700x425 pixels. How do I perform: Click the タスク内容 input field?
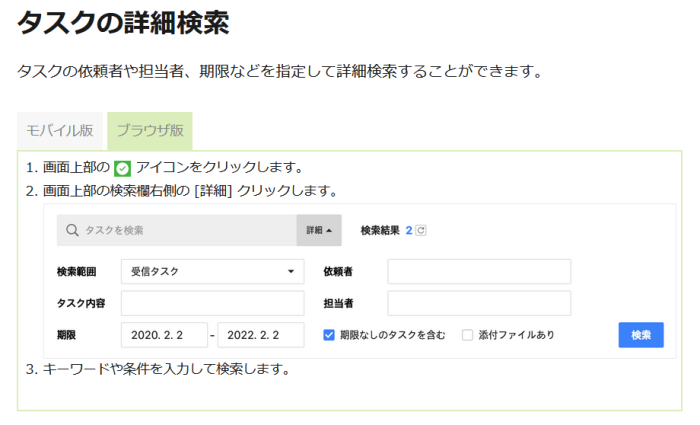(x=212, y=303)
